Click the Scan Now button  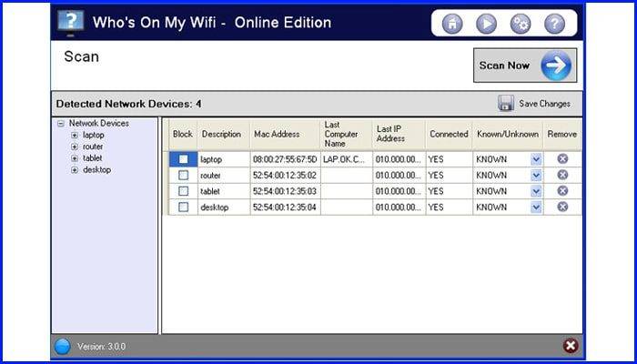pos(525,66)
